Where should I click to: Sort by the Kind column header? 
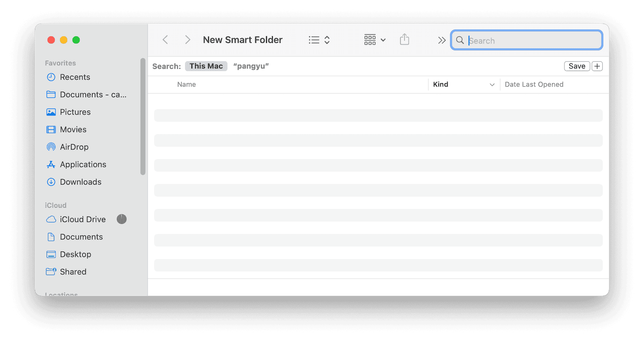click(441, 84)
